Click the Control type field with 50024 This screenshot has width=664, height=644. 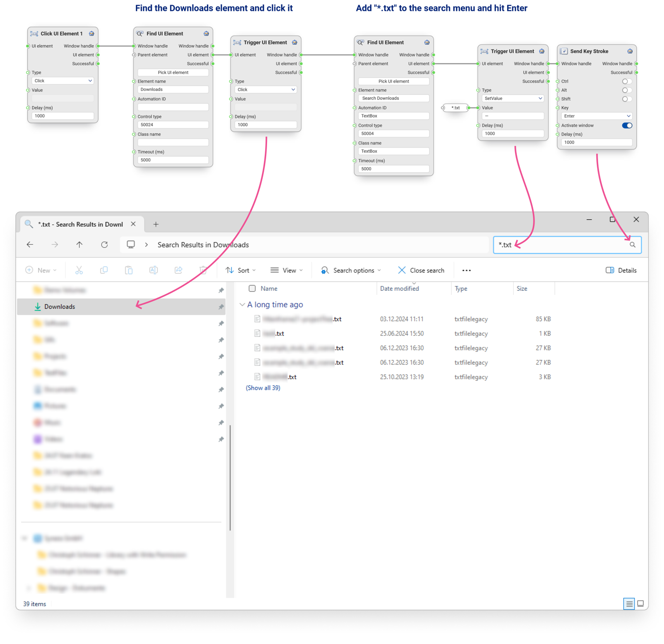pyautogui.click(x=173, y=125)
